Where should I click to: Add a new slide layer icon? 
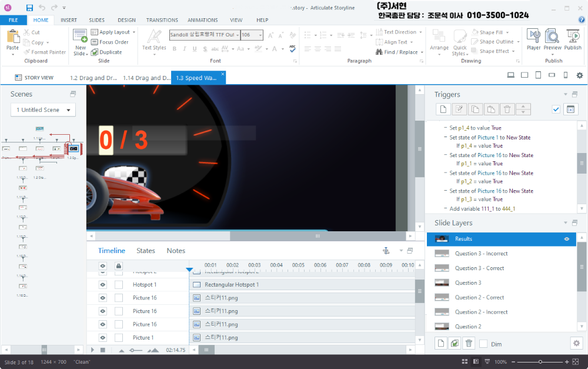[441, 344]
